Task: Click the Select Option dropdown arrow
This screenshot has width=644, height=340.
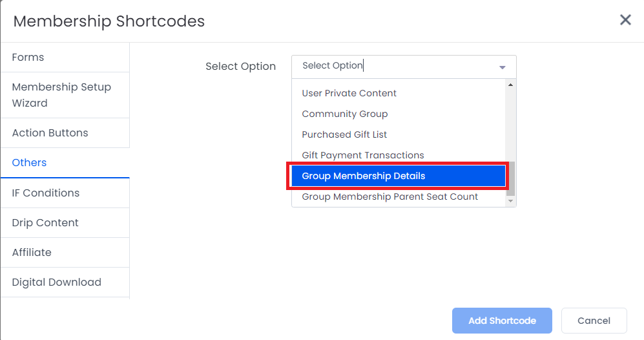Action: tap(503, 67)
